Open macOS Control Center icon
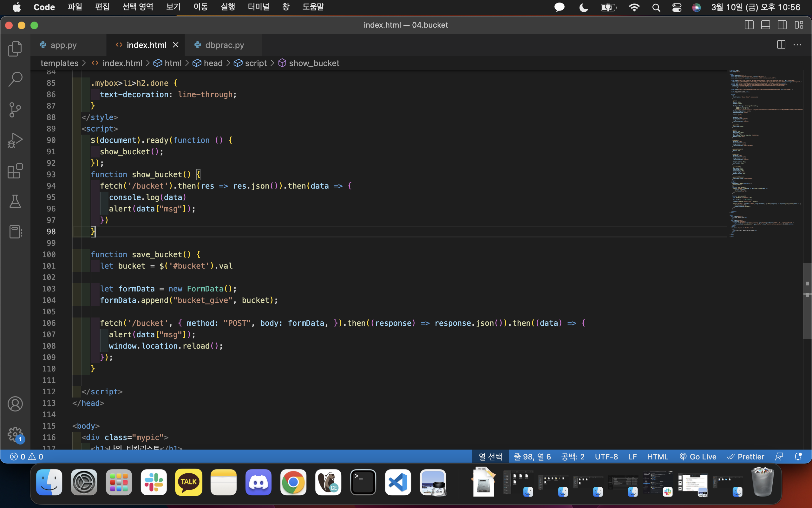The height and width of the screenshot is (508, 812). 677,7
